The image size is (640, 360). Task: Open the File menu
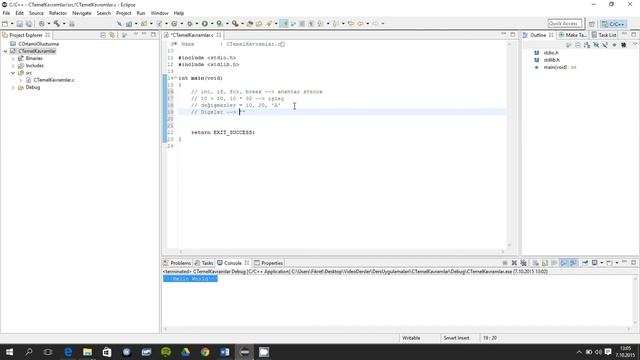point(6,13)
